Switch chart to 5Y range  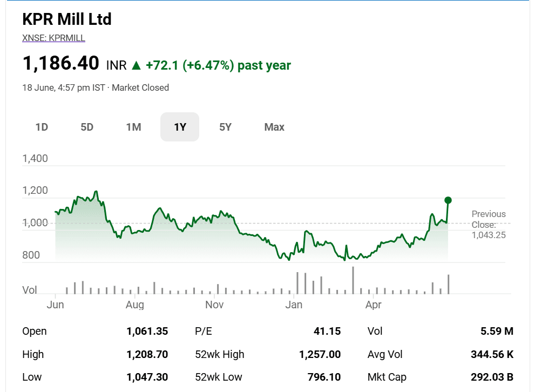226,127
